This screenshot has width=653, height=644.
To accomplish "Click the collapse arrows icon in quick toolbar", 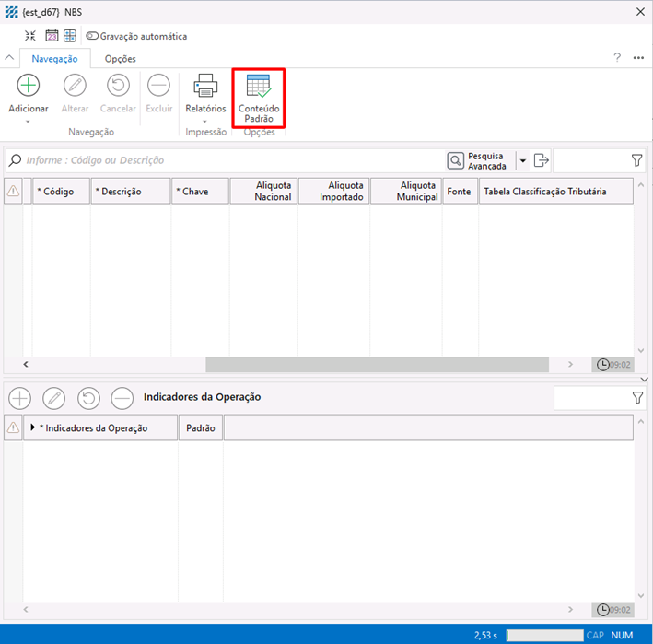I will click(30, 36).
